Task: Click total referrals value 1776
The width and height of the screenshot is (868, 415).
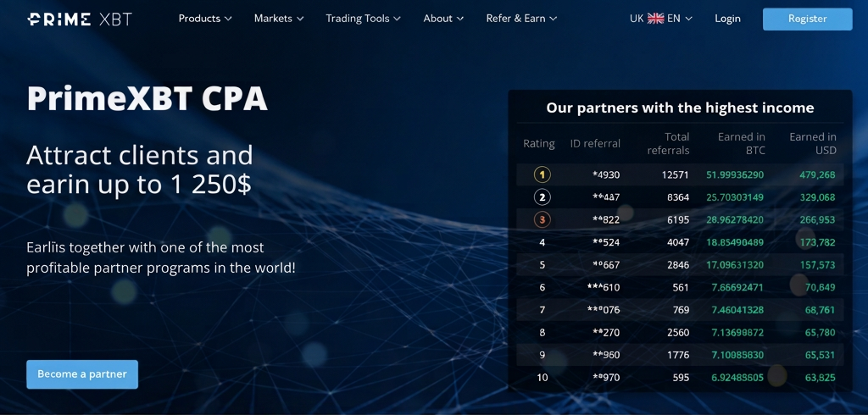Action: coord(678,355)
